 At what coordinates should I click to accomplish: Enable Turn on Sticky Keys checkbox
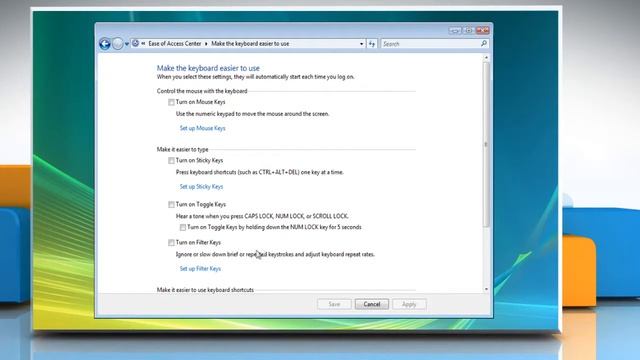coord(171,160)
